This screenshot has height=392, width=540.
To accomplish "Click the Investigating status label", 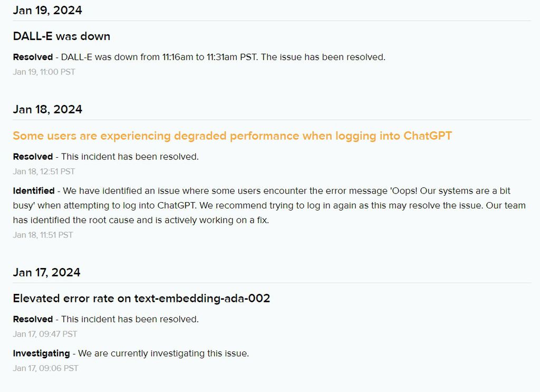I will click(41, 353).
